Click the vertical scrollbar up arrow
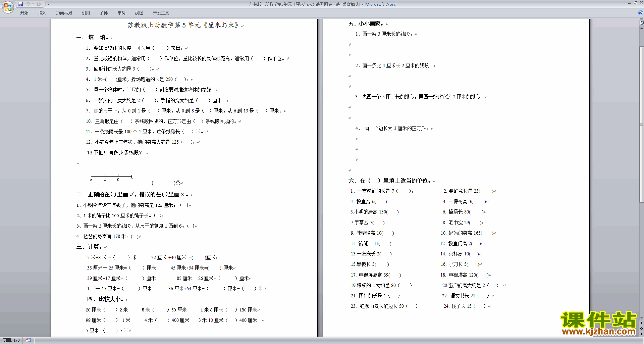This screenshot has height=344, width=644. click(642, 28)
